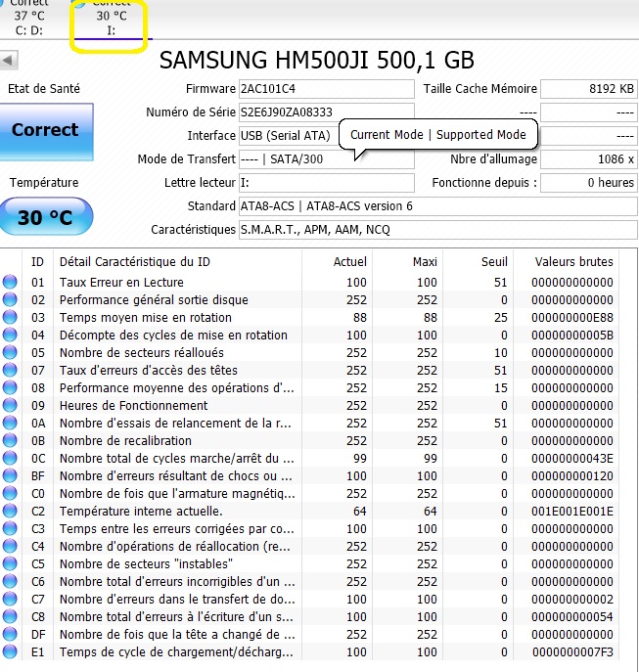Click the Détail Caractéristique du ID header
Viewport: 639px width, 672px height.
135,262
